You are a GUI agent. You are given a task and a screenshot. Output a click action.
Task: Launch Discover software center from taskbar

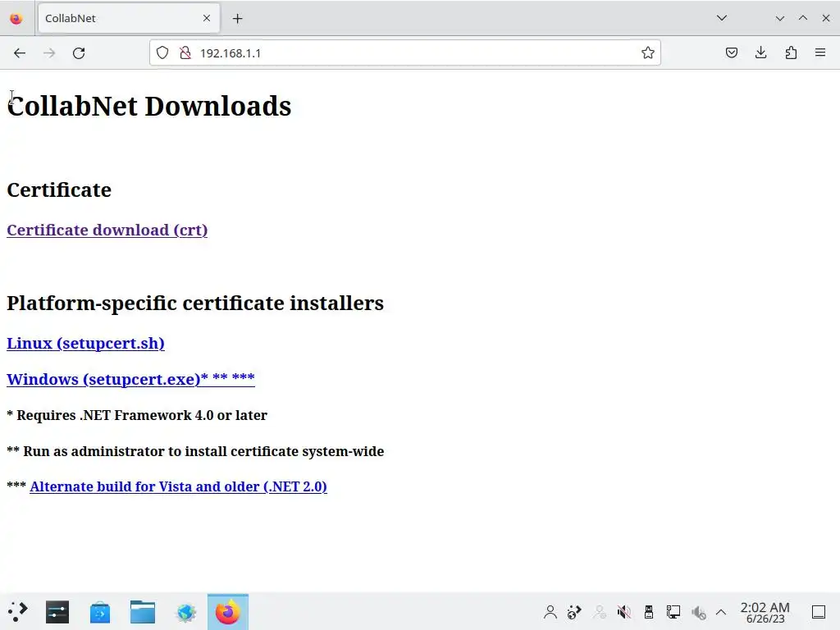pos(100,612)
